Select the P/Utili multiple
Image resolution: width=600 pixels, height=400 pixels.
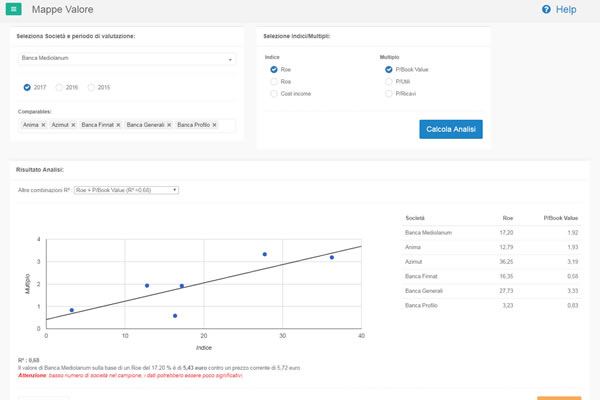pyautogui.click(x=388, y=82)
